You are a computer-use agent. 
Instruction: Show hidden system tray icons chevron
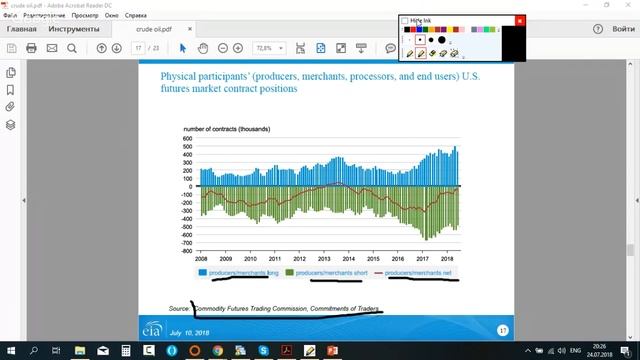tap(528, 351)
